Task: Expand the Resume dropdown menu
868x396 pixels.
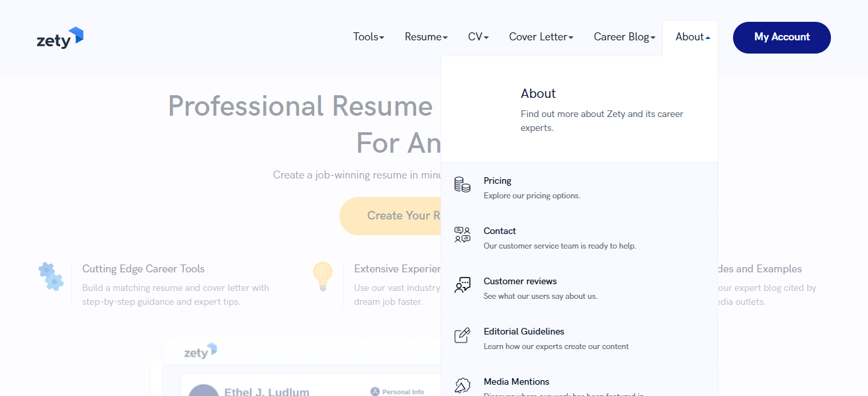Action: point(426,37)
